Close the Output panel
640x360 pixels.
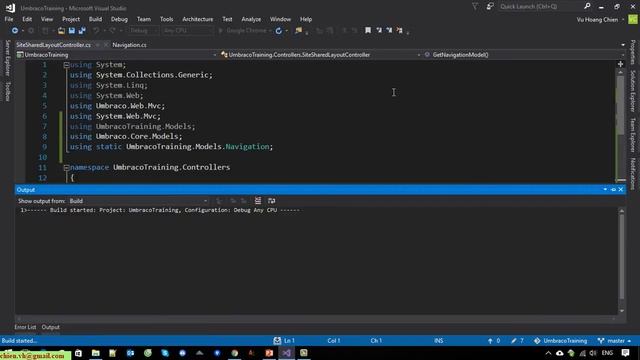click(x=621, y=190)
